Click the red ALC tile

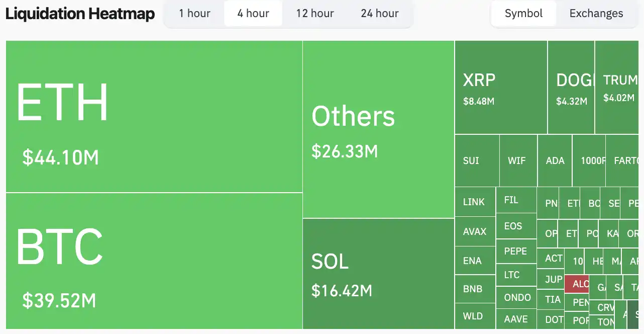pos(577,284)
